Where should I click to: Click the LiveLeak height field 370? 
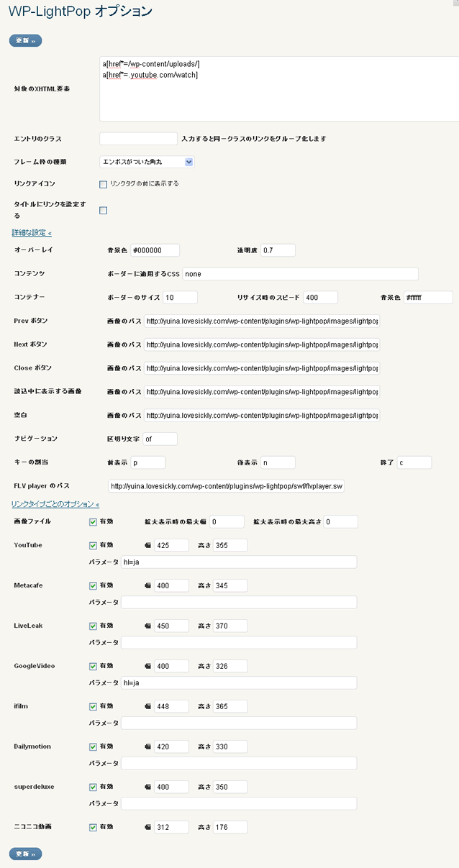tap(230, 626)
